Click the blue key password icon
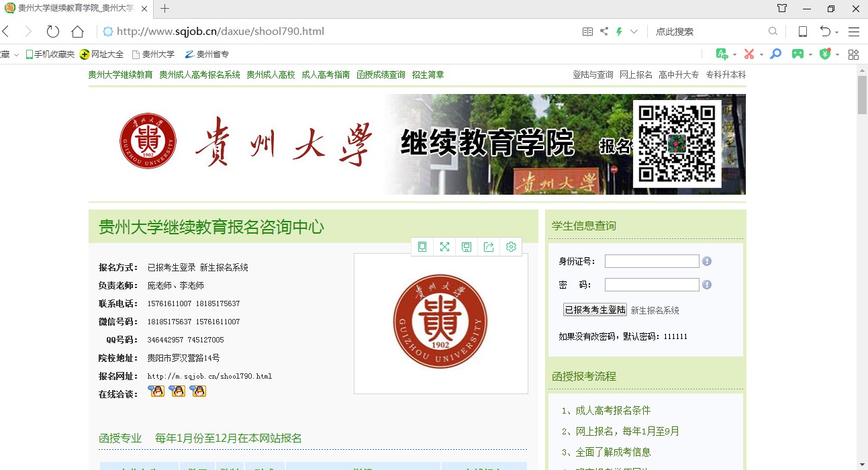The image size is (868, 470). coord(775,54)
